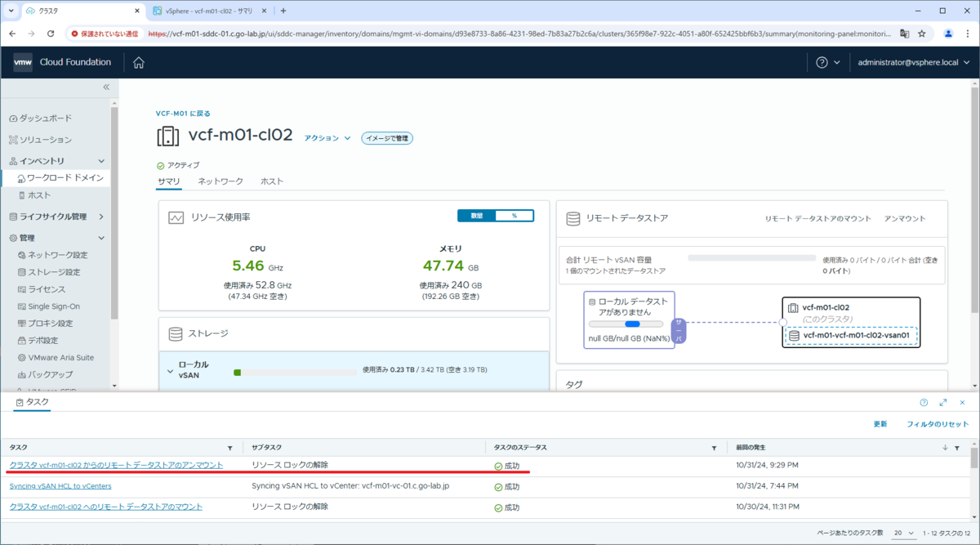
Task: Open the browser profile icon
Action: [x=948, y=34]
